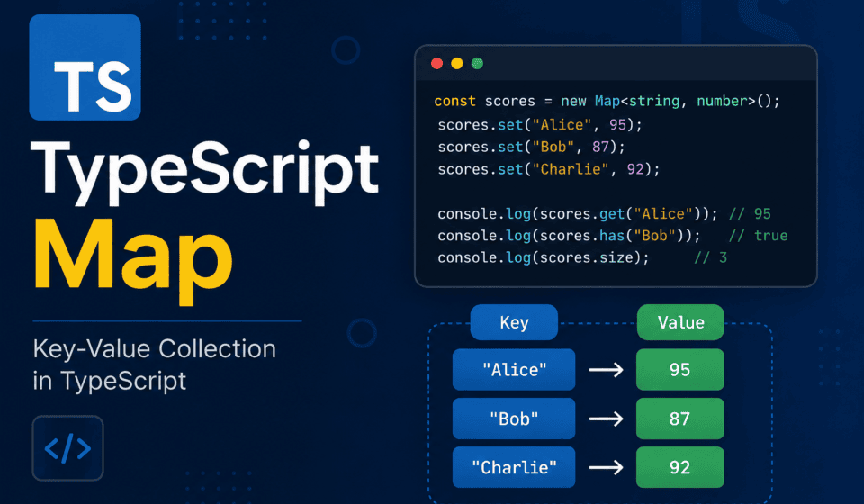Select the "Bob" key box
The width and height of the screenshot is (864, 504).
click(514, 418)
